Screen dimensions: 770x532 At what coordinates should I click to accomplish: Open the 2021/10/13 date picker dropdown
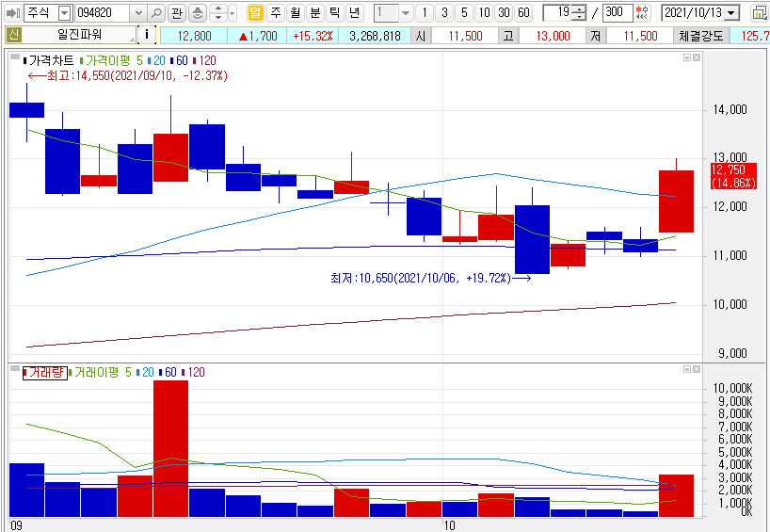click(x=732, y=13)
